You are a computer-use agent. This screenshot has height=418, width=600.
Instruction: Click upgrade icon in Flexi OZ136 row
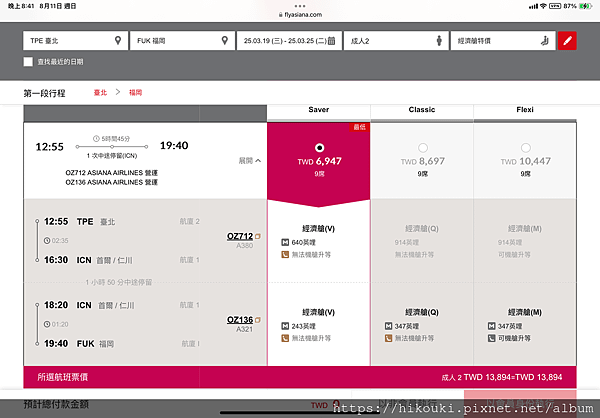492,338
